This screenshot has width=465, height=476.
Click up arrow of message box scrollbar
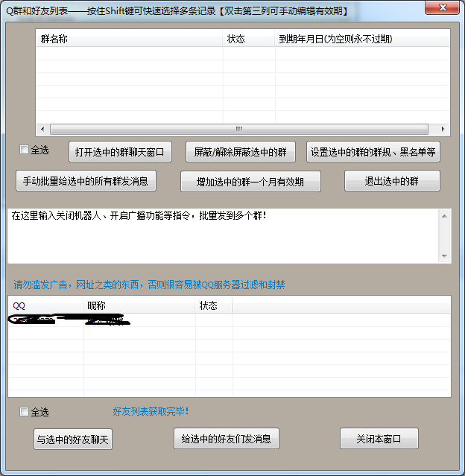point(444,216)
